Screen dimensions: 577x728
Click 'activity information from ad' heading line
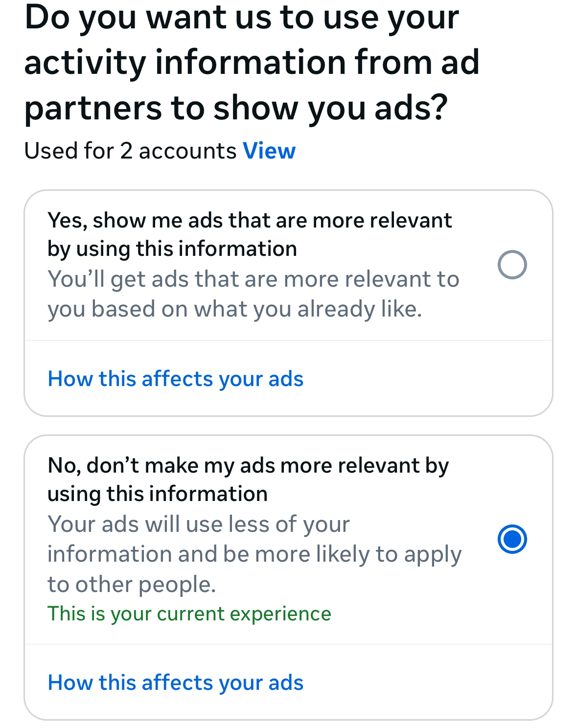[x=252, y=62]
